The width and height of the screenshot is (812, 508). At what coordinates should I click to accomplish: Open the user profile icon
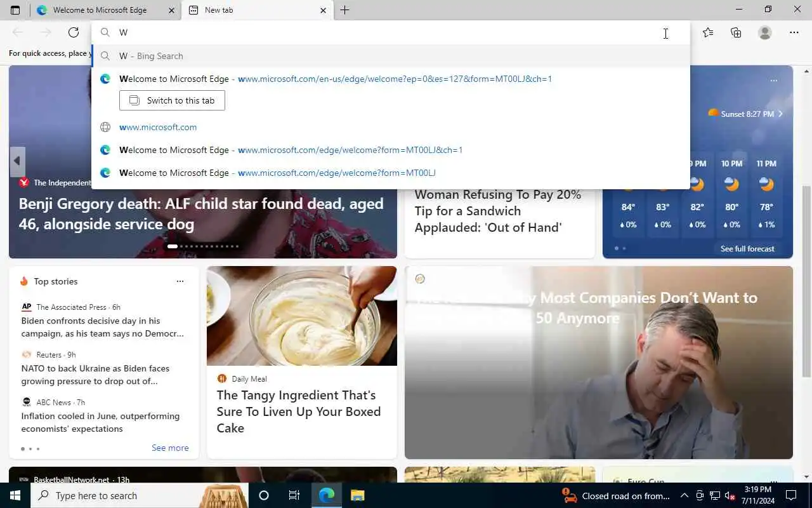[x=765, y=32]
